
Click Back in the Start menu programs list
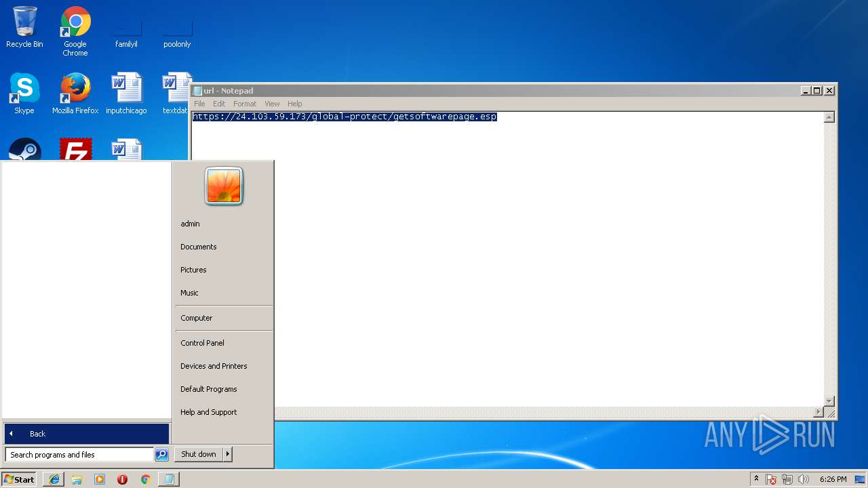pos(87,434)
